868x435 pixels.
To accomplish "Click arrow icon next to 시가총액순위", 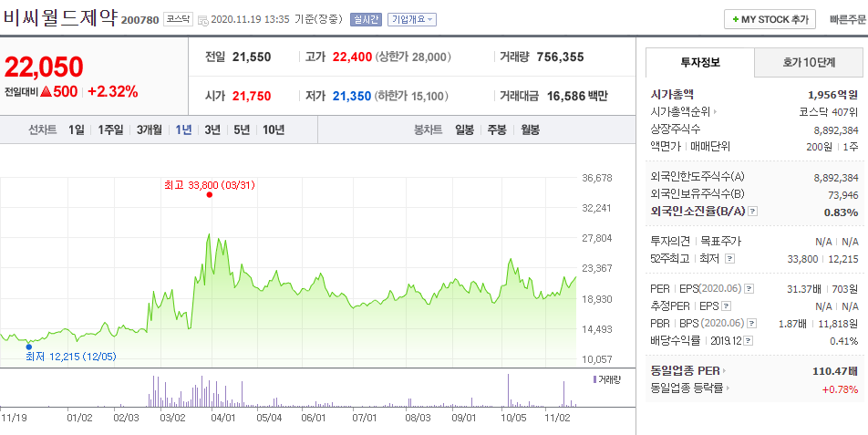I will tap(715, 112).
